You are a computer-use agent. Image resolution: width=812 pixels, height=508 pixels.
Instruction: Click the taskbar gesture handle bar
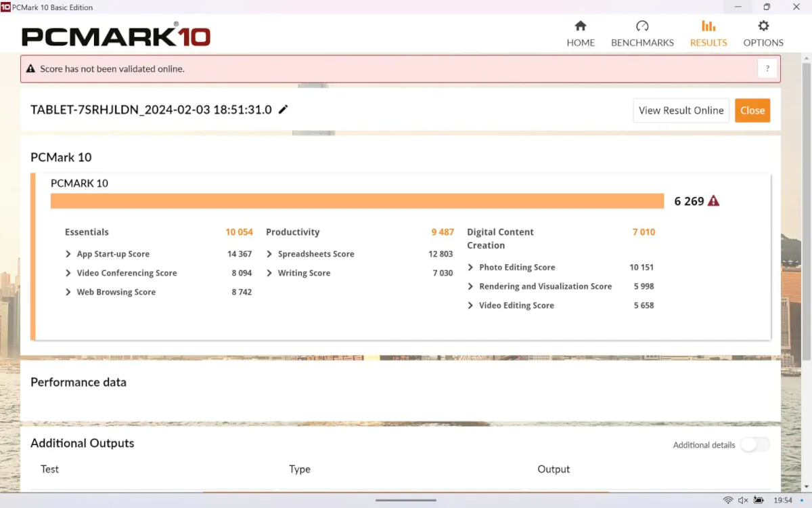[x=406, y=501]
